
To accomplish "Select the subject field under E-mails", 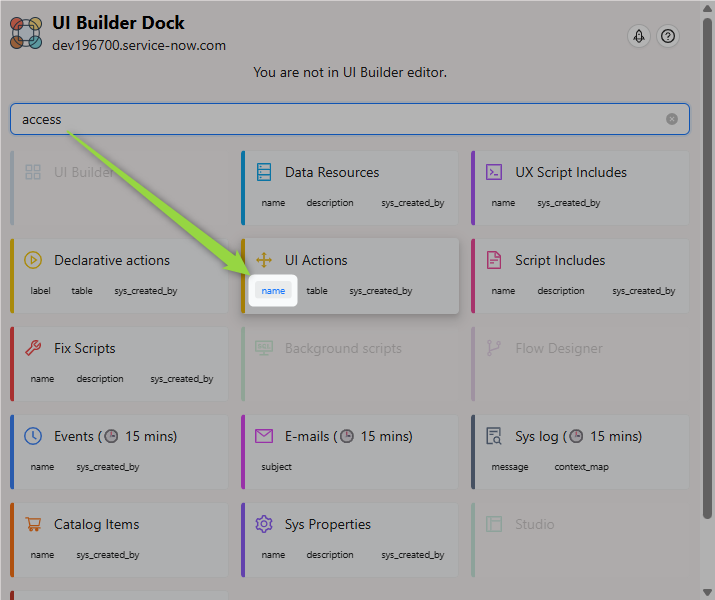I will point(277,467).
